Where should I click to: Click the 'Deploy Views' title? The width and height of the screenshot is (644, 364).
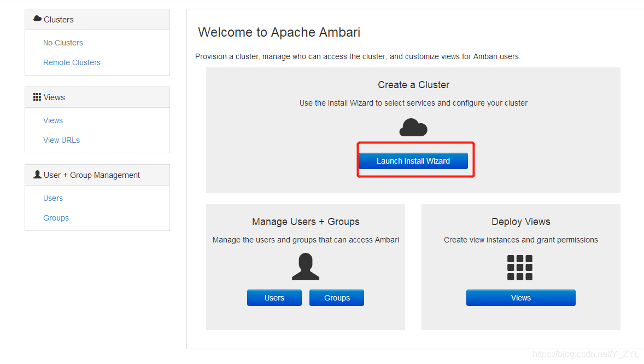521,222
